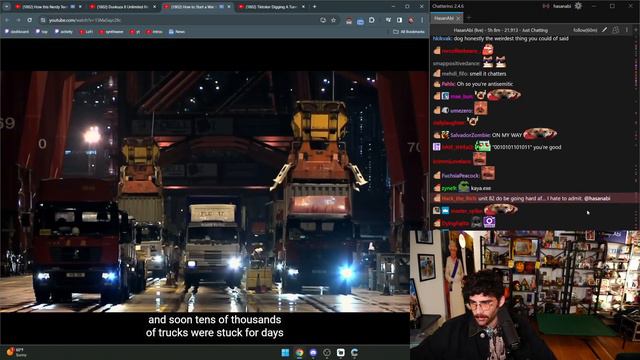Screen dimensions: 640x360
Task: Open chat split three-dot menu
Action: click(x=627, y=30)
